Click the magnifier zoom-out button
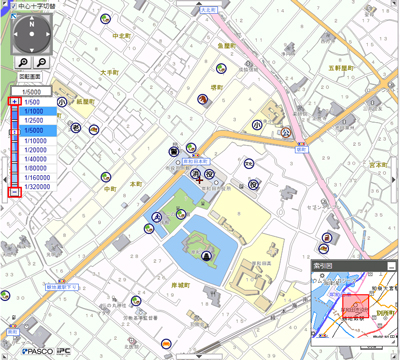 (x=41, y=62)
